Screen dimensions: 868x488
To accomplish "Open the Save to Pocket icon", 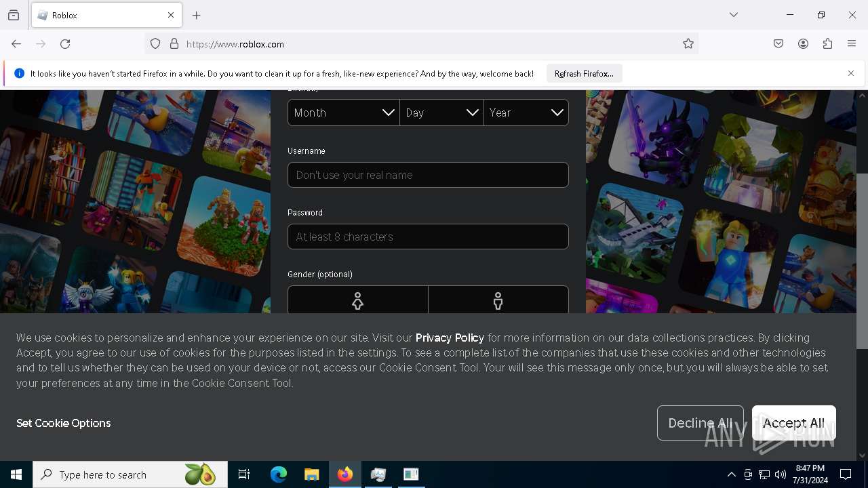I will coord(778,44).
